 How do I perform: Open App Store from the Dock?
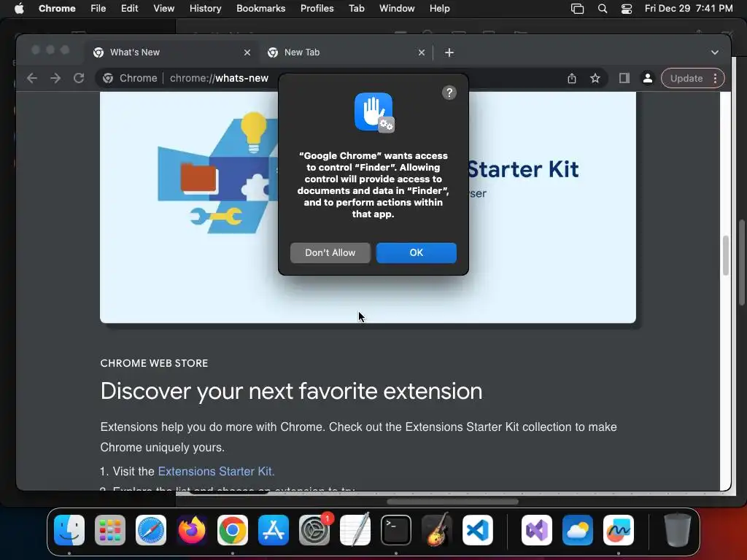click(274, 530)
